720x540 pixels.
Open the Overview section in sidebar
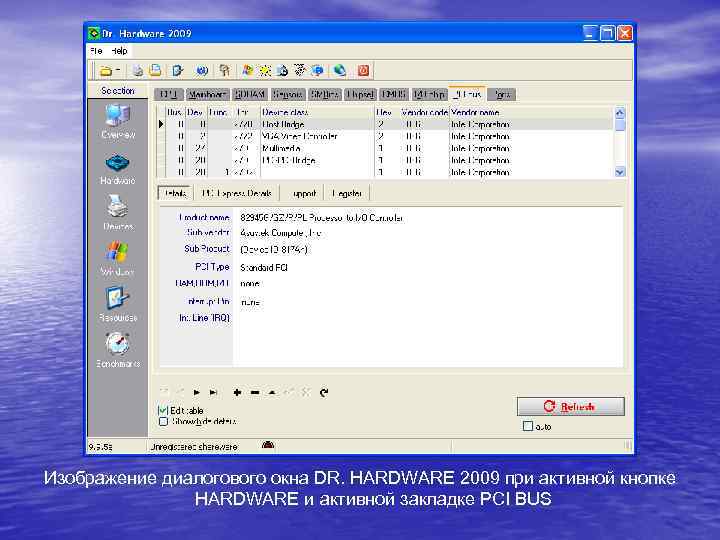tap(118, 121)
